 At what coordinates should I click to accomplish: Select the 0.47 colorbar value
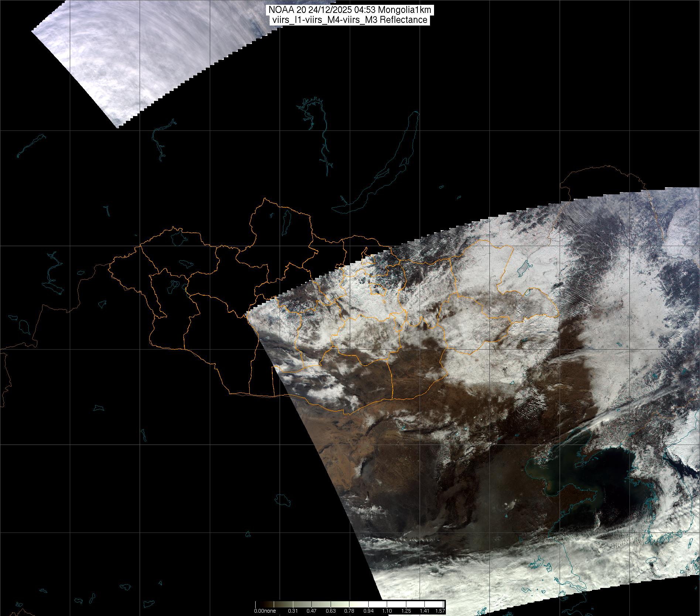coord(312,611)
